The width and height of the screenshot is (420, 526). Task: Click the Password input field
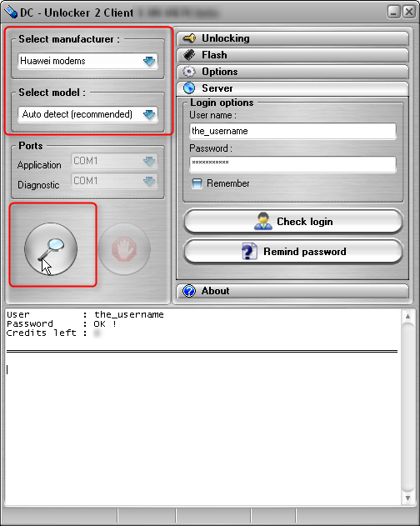click(x=292, y=164)
